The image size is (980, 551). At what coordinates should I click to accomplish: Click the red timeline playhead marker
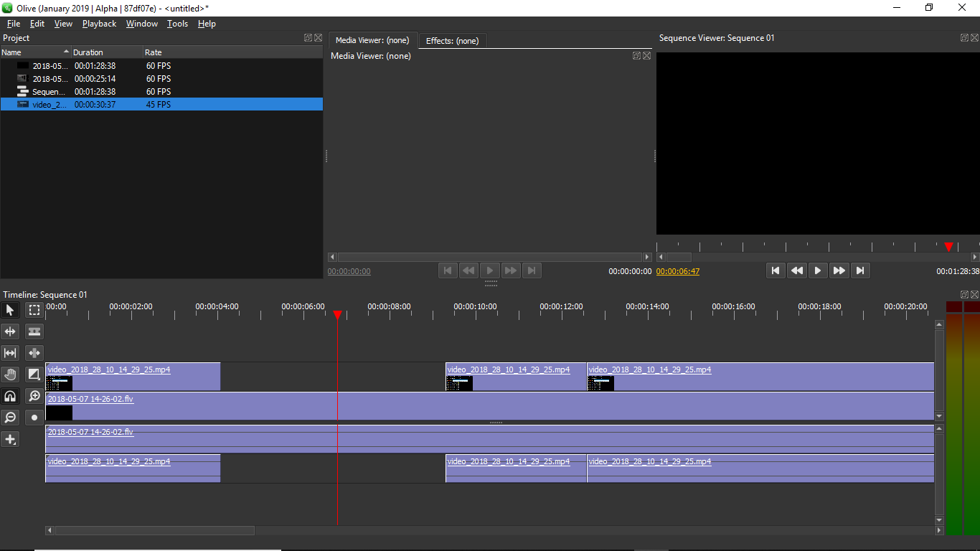(x=337, y=315)
